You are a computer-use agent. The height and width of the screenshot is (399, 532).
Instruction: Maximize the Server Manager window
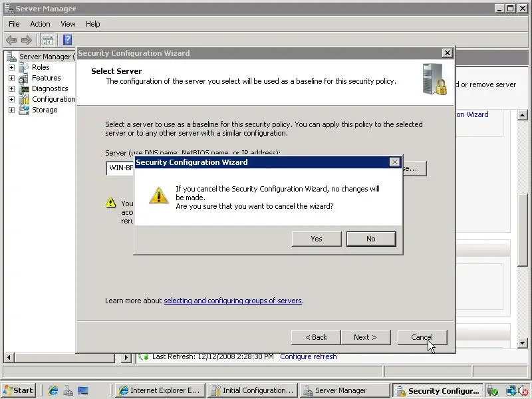[x=510, y=9]
